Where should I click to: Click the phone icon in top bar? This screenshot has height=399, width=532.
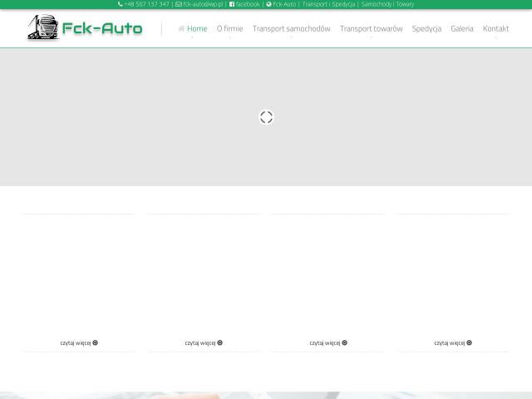[120, 4]
